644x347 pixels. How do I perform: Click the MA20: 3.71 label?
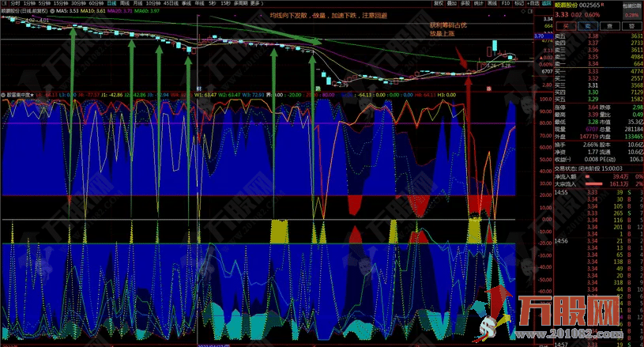point(120,11)
